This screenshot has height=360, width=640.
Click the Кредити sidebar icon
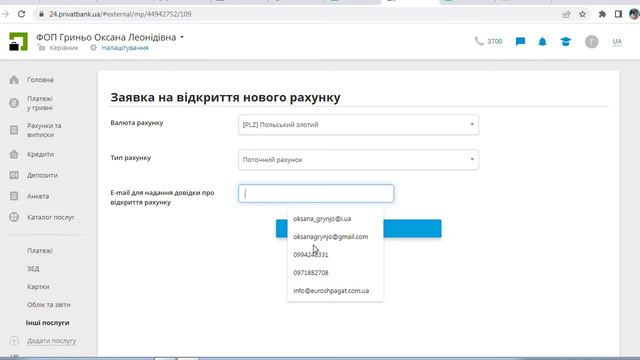[x=14, y=154]
